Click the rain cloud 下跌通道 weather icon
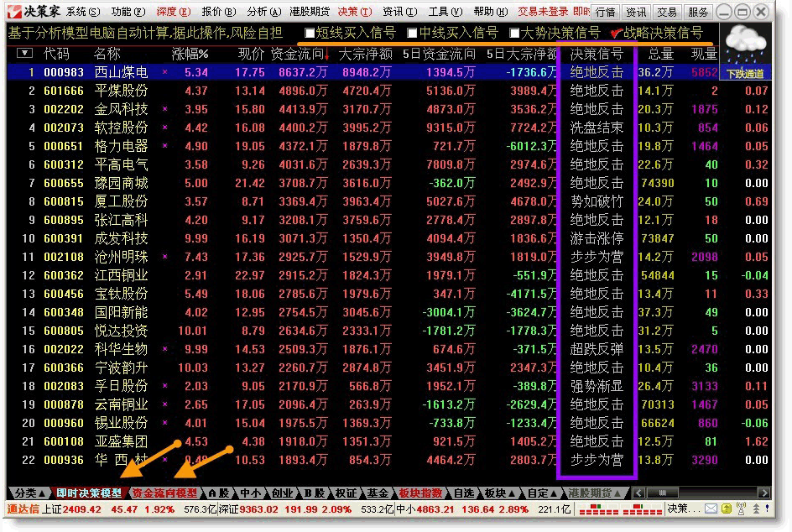This screenshot has width=792, height=532. coord(746,50)
